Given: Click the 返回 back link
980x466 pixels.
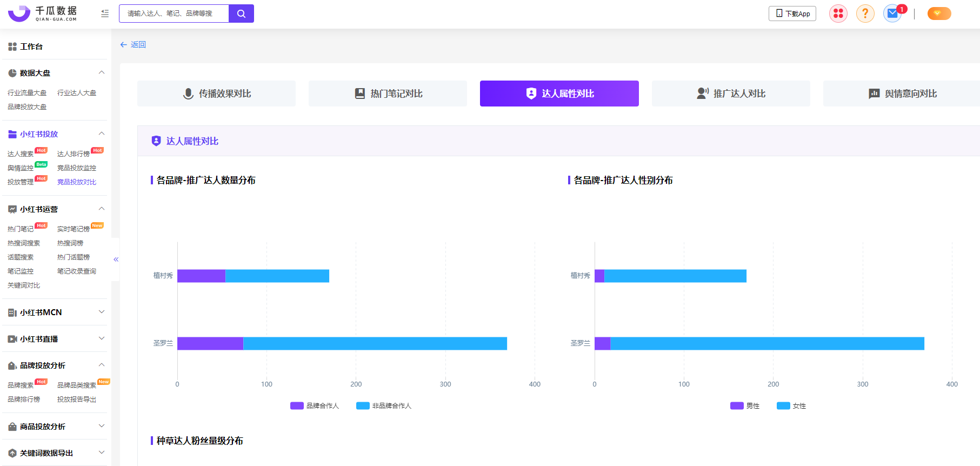Looking at the screenshot, I should [133, 44].
